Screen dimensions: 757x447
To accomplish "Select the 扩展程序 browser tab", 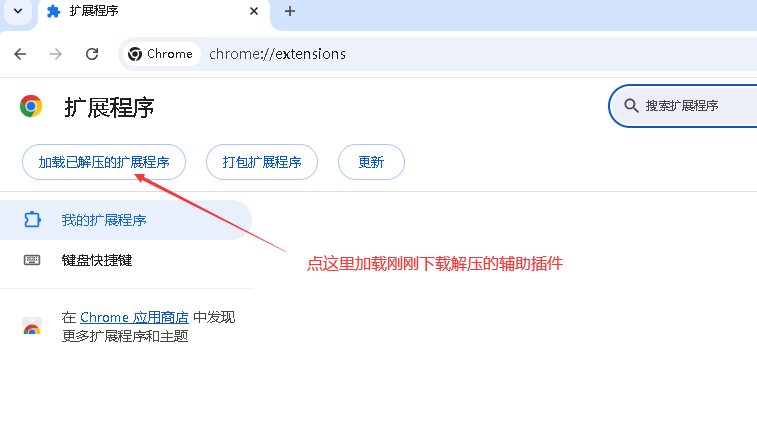I will 140,12.
